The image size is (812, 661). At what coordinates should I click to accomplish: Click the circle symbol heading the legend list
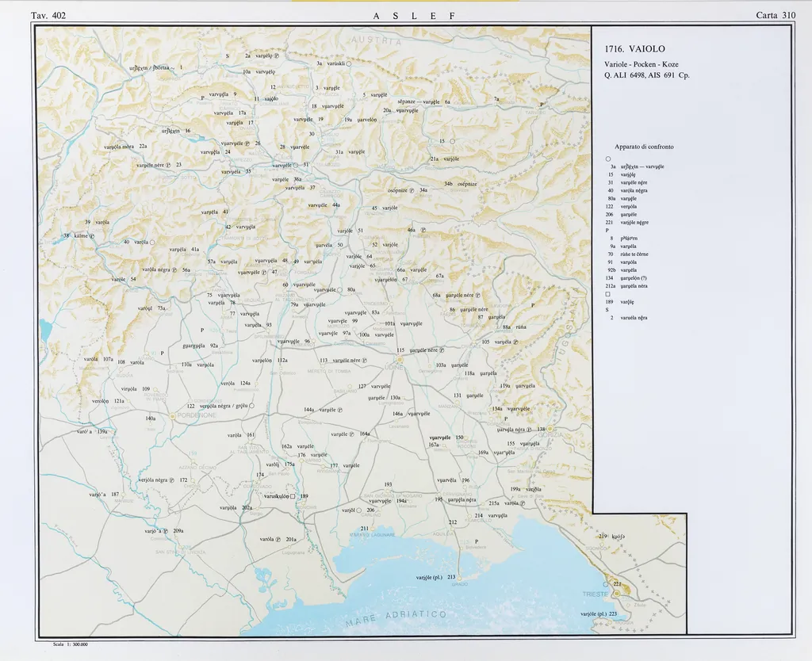tap(607, 159)
